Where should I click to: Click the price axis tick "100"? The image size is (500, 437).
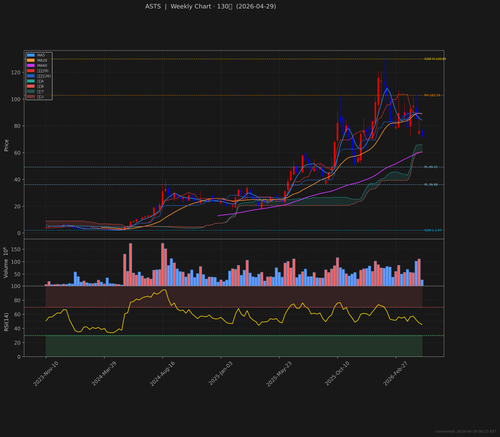click(x=16, y=99)
